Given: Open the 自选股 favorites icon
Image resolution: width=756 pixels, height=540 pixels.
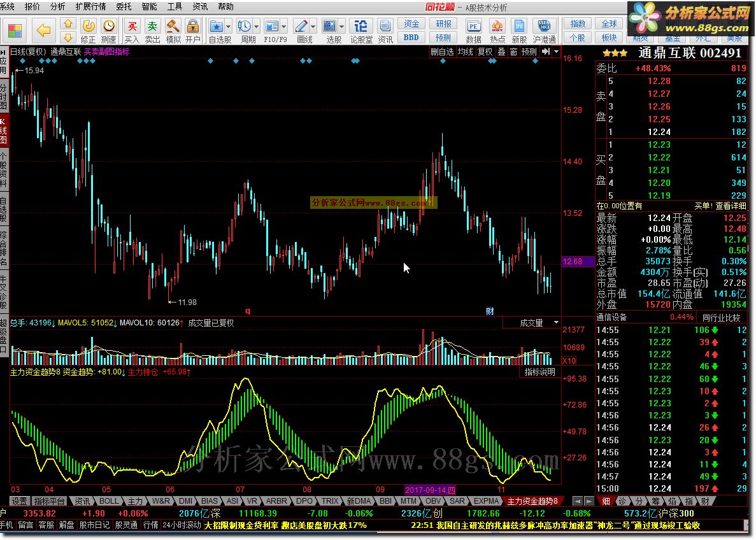Looking at the screenshot, I should (217, 31).
